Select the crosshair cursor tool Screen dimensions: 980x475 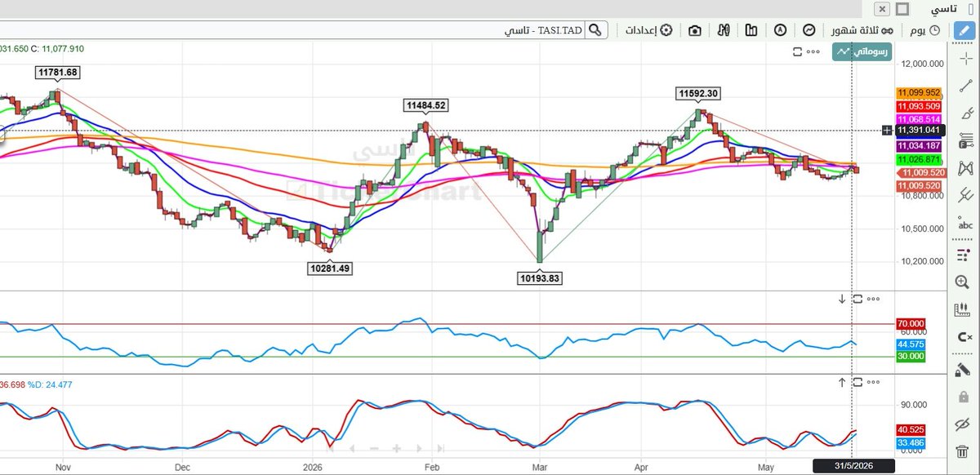point(966,59)
